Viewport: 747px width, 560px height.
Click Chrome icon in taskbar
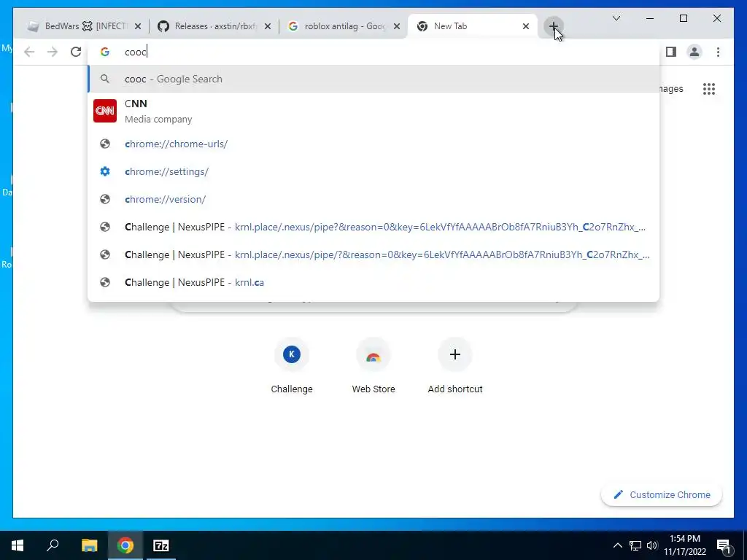tap(125, 545)
